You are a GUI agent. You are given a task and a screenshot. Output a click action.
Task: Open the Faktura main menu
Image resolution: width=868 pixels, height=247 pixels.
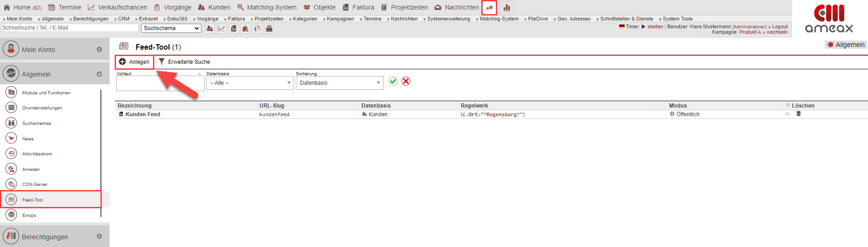click(358, 7)
